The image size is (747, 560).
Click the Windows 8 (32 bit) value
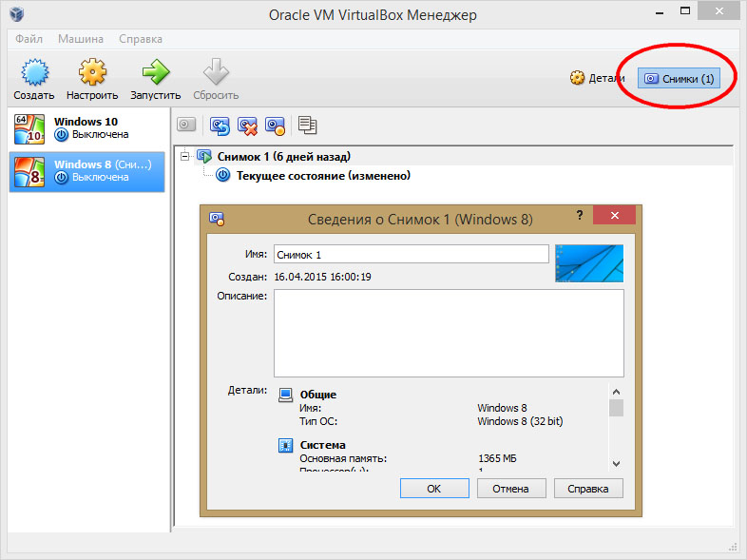pos(520,421)
